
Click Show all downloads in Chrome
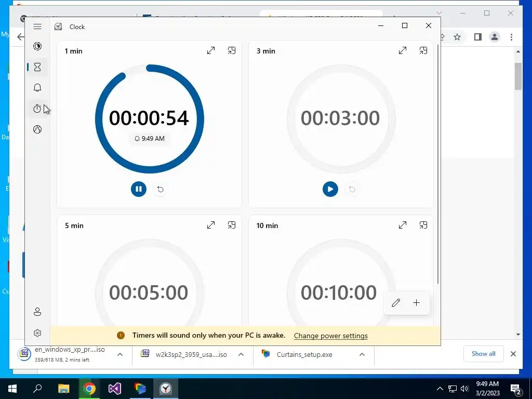click(483, 354)
